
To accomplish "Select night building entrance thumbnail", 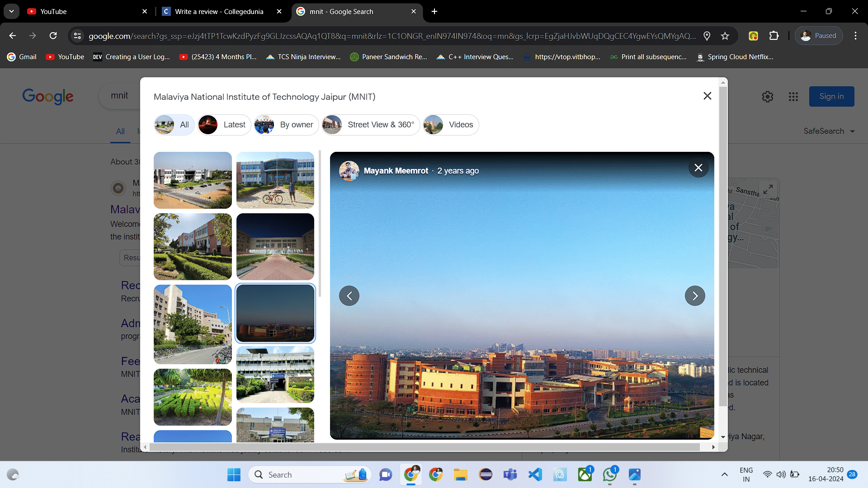I will 275,247.
